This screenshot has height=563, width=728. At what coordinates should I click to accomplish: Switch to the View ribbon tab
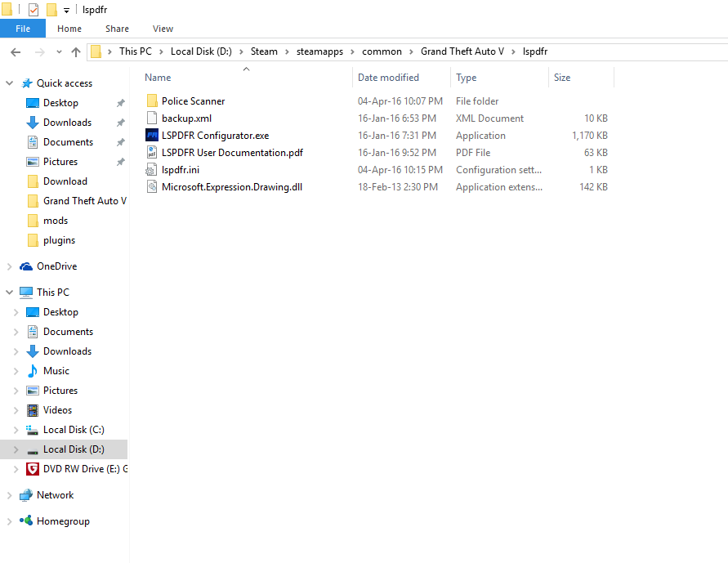point(163,29)
